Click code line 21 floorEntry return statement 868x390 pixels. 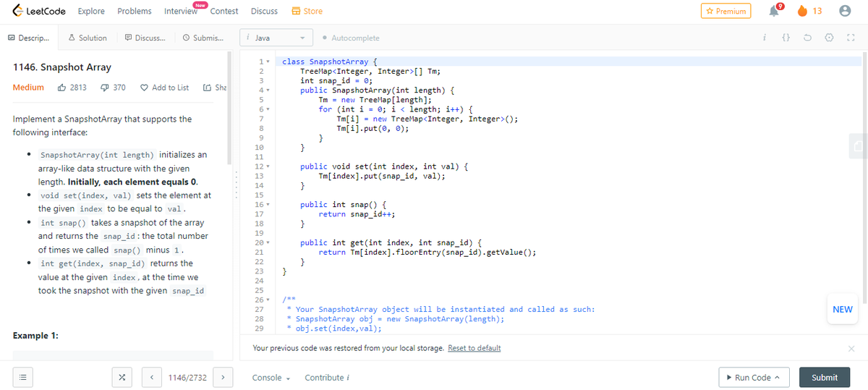(427, 252)
